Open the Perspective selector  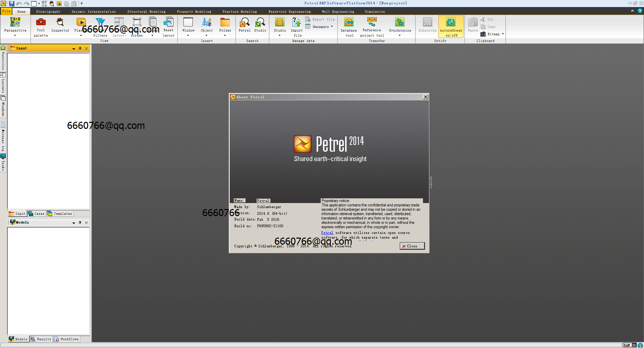tap(15, 26)
